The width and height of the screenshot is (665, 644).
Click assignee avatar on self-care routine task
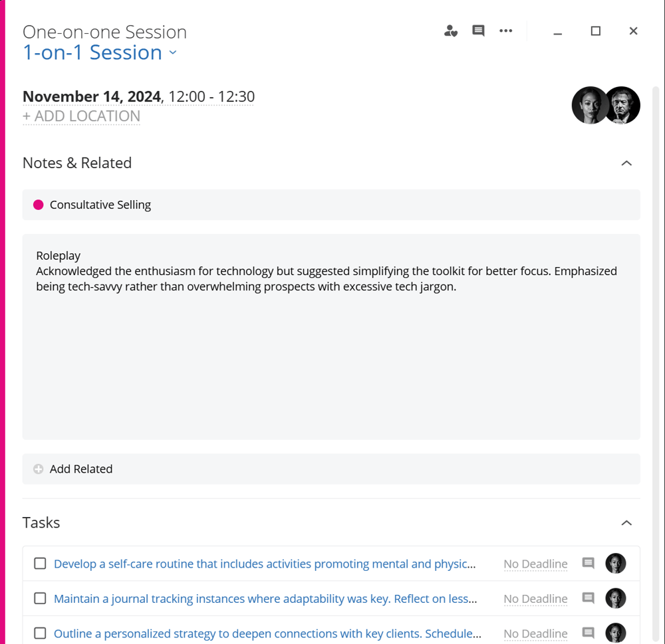[x=615, y=564]
